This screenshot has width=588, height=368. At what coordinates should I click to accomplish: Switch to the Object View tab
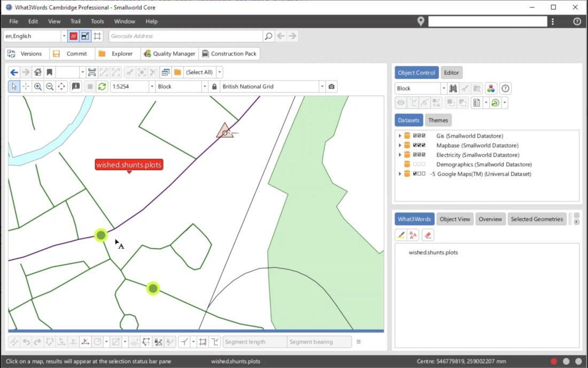click(455, 219)
